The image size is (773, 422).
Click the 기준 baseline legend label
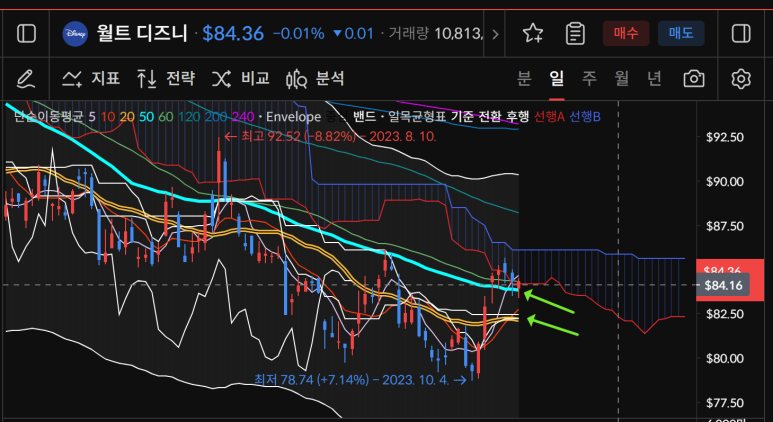point(461,117)
